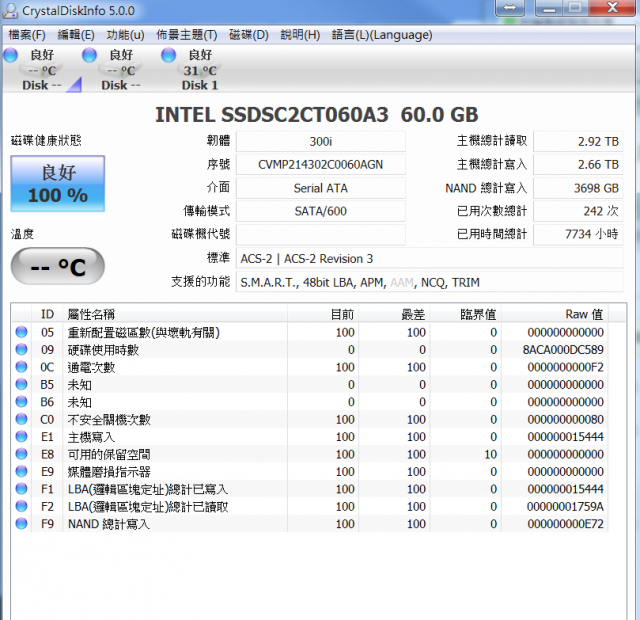Click the 良好 100 % health status button

pos(58,183)
